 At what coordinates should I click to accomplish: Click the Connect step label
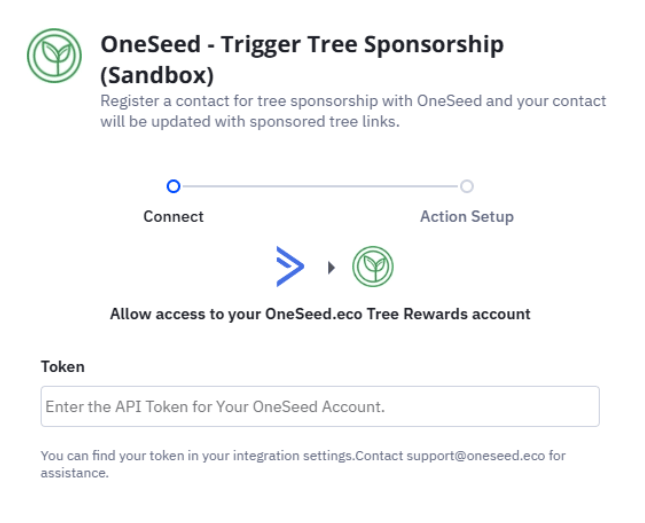[173, 216]
